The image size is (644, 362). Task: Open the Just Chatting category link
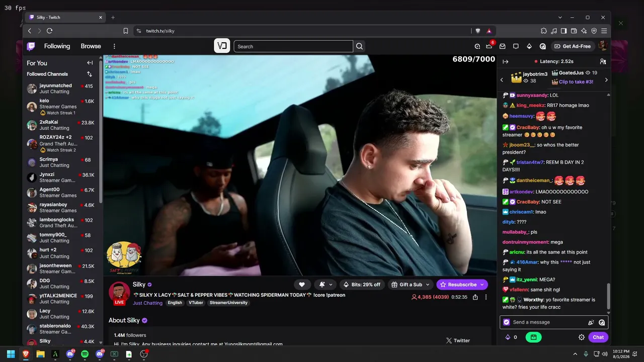point(147,303)
